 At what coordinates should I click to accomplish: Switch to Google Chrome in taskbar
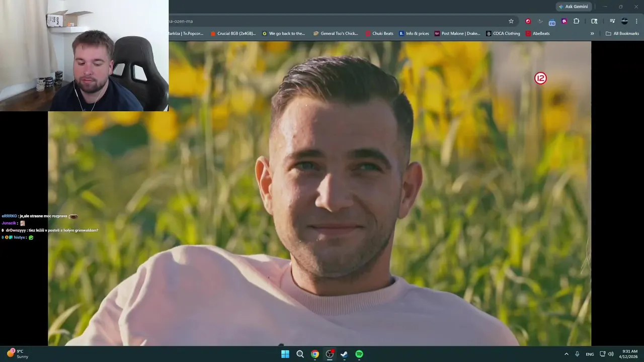click(x=314, y=354)
